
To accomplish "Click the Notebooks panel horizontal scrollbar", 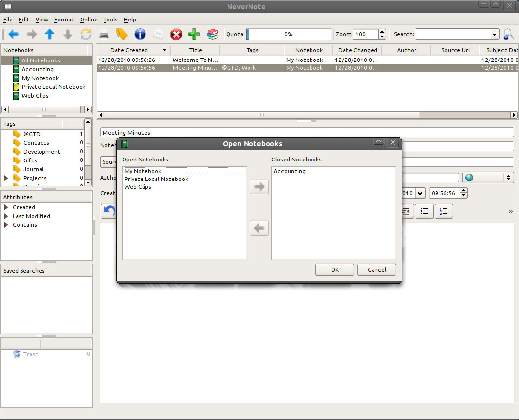I will 46,109.
